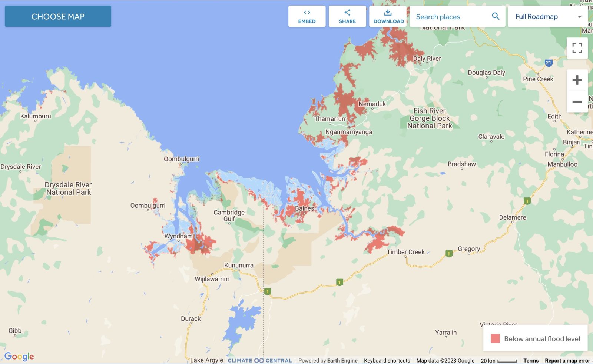593x364 pixels.
Task: Click the Lake Argyle label
Action: point(206,360)
